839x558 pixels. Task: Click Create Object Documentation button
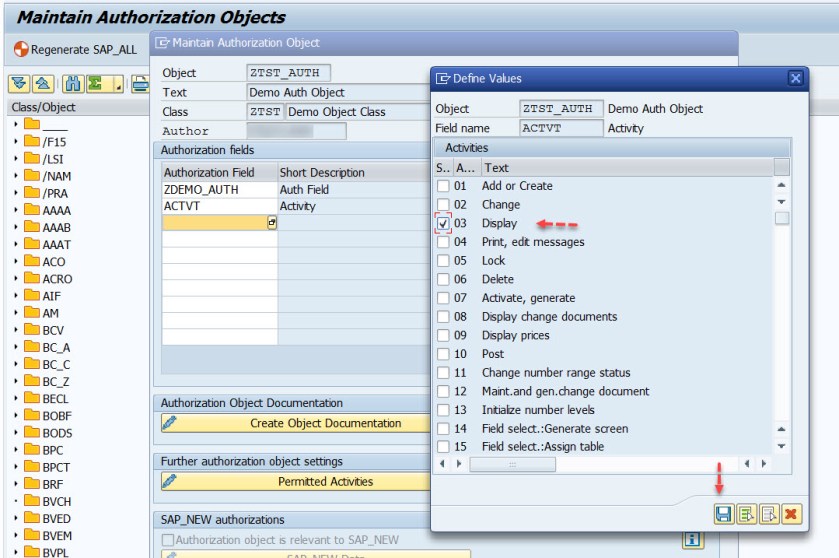pyautogui.click(x=296, y=423)
